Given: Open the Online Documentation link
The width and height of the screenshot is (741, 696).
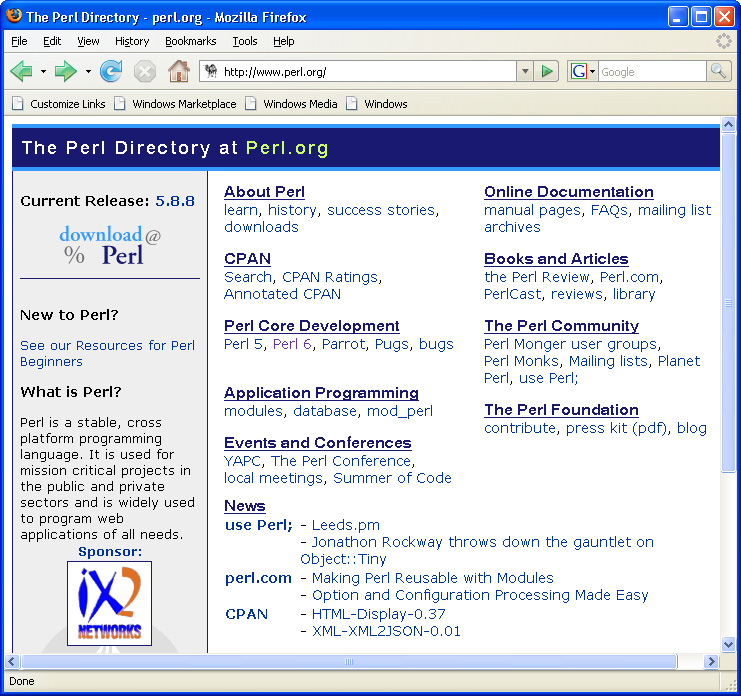Looking at the screenshot, I should (x=569, y=192).
